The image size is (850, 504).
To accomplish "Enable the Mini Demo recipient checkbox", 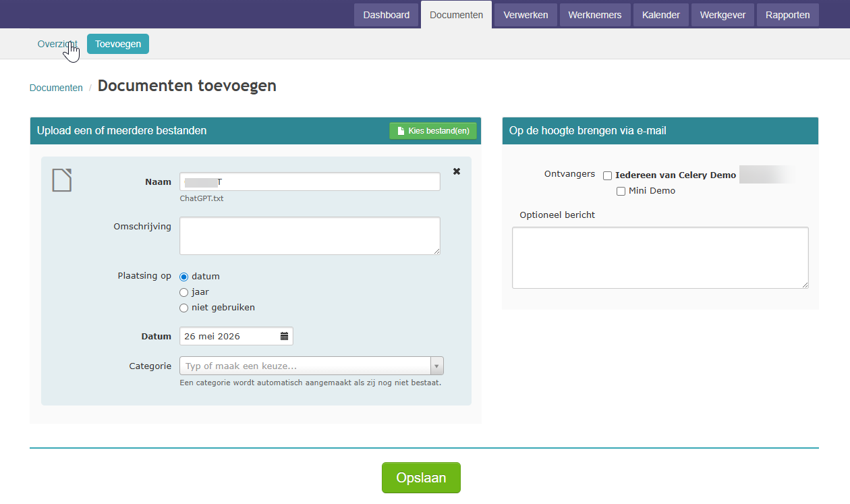I will pos(621,192).
